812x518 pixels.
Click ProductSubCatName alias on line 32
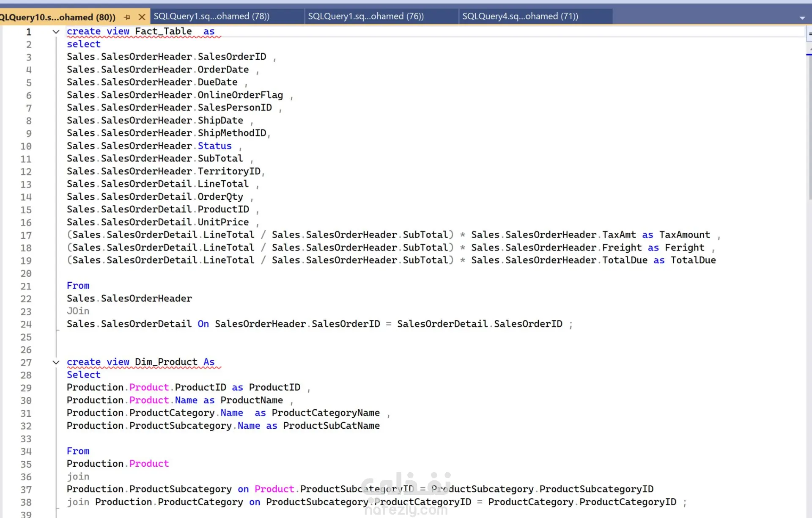pos(331,426)
